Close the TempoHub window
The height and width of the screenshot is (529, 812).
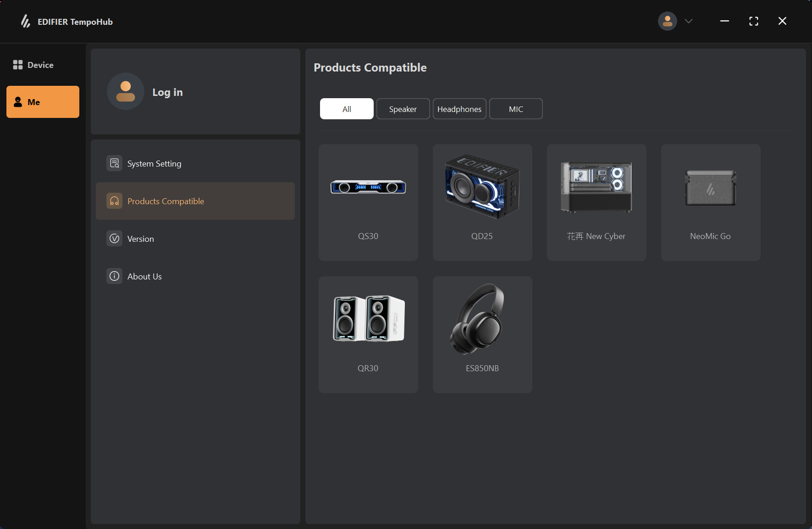click(x=783, y=21)
